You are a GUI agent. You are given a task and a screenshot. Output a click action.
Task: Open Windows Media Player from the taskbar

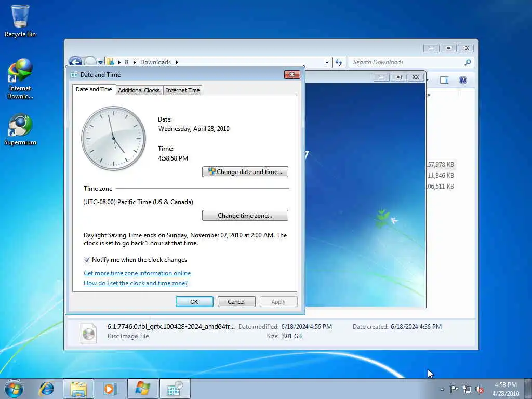(x=110, y=389)
